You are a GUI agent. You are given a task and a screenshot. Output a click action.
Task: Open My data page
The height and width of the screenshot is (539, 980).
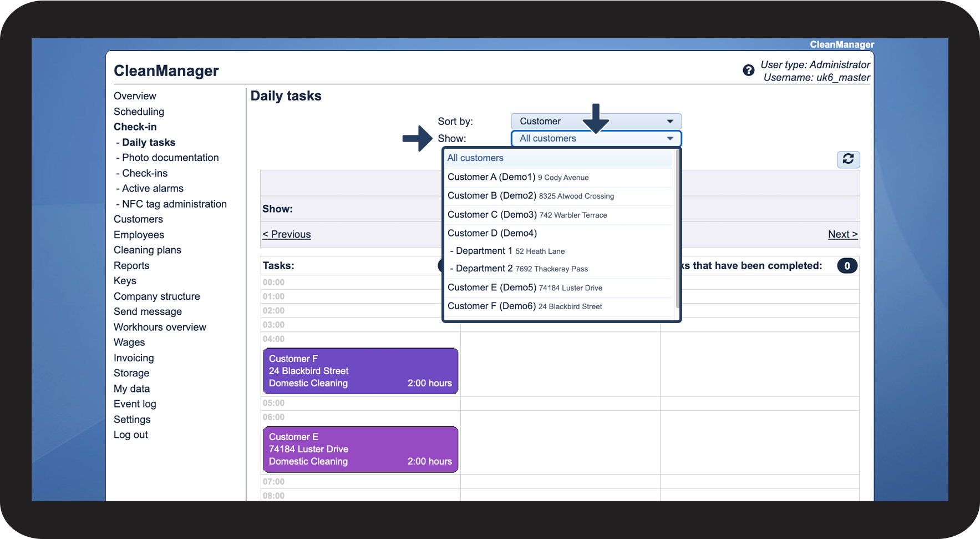tap(131, 389)
